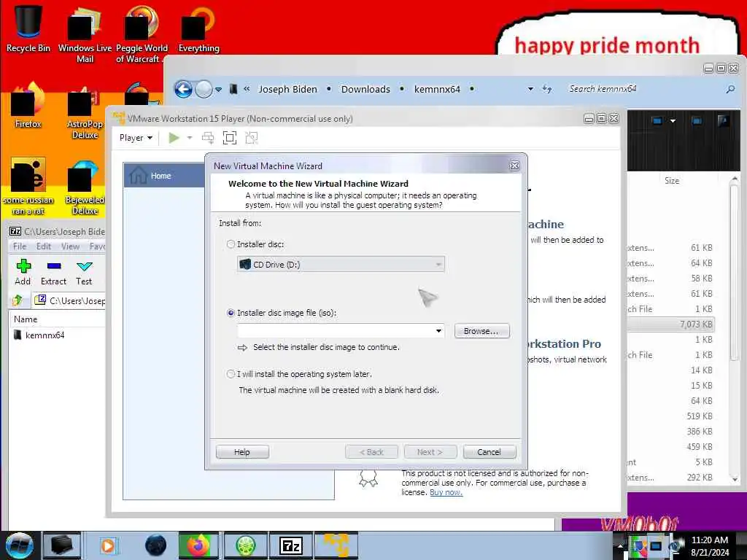
Task: Click the Add icon in 7-Zip toolbar
Action: click(23, 272)
